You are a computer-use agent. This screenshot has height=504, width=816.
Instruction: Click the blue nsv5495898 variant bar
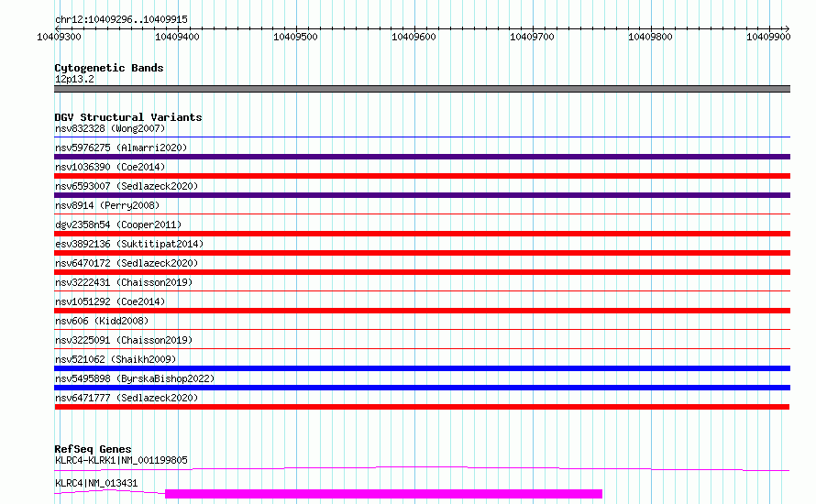(422, 388)
